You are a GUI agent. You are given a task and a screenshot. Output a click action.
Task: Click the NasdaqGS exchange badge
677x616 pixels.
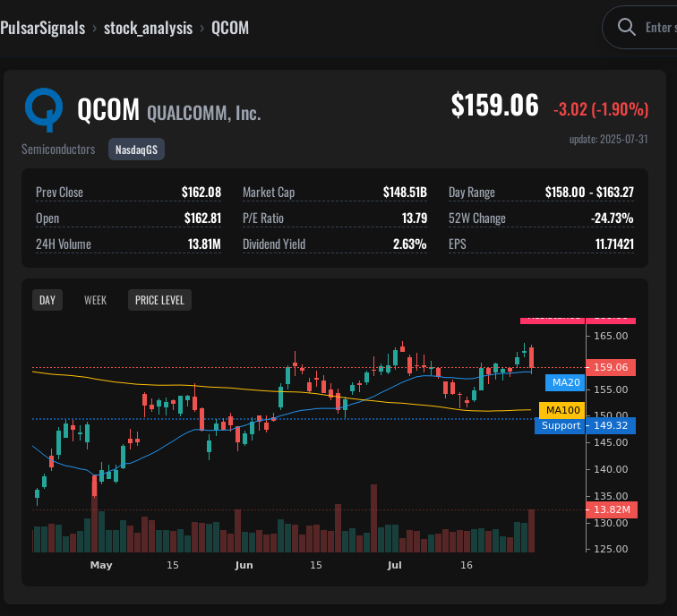click(x=136, y=150)
